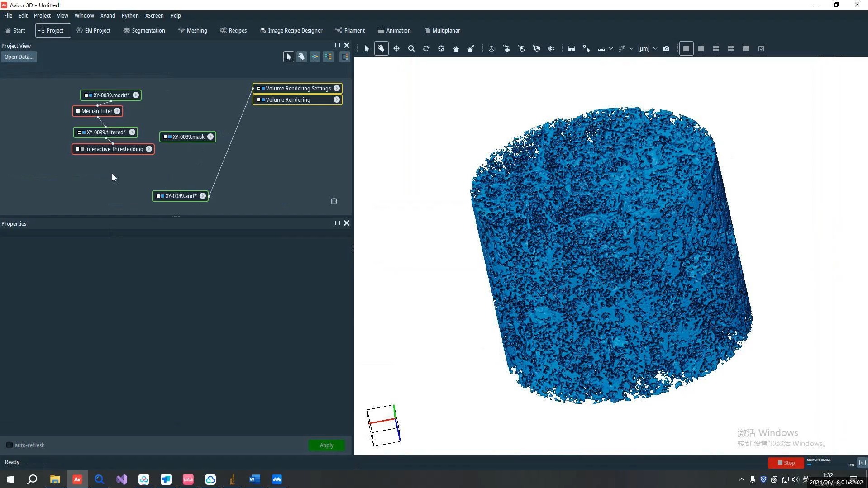Open Word from the Windows taskbar
Screen dimensions: 868x488
click(x=254, y=479)
